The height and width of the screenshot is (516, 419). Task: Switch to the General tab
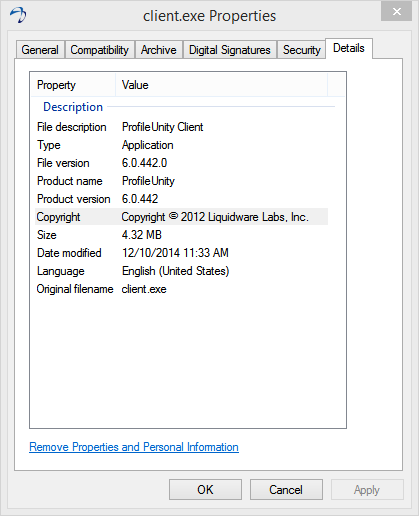click(x=40, y=50)
